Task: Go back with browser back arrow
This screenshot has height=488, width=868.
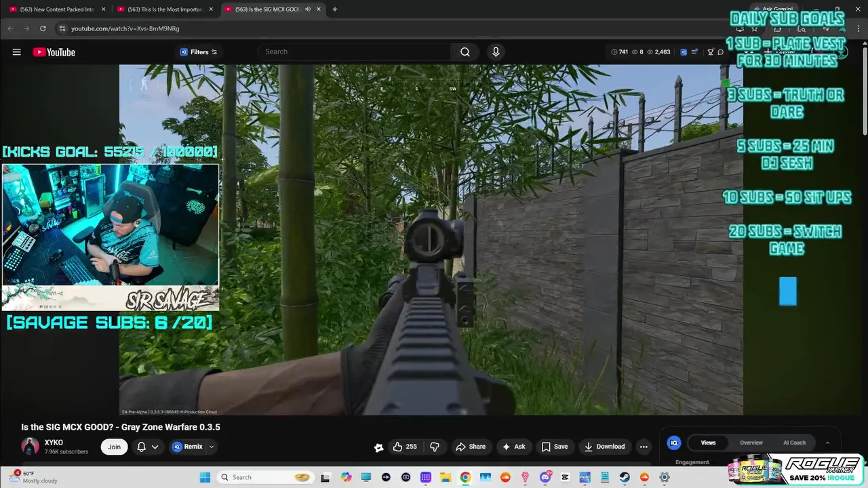Action: 10,28
